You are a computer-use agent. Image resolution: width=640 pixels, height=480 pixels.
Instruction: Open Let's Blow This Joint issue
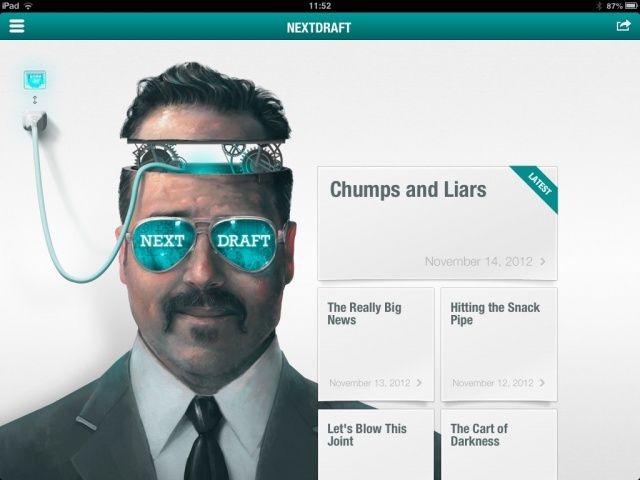coord(376,445)
